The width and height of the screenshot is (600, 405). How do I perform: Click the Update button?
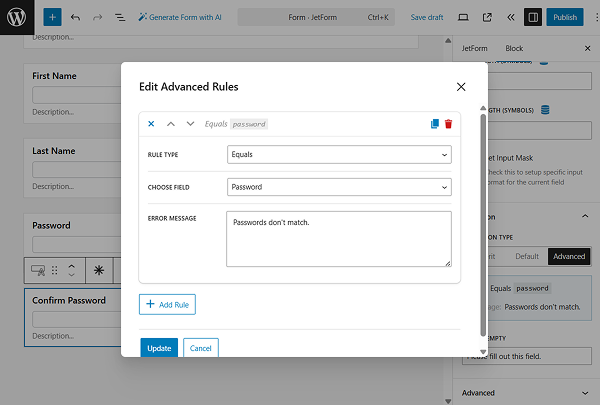tap(159, 348)
